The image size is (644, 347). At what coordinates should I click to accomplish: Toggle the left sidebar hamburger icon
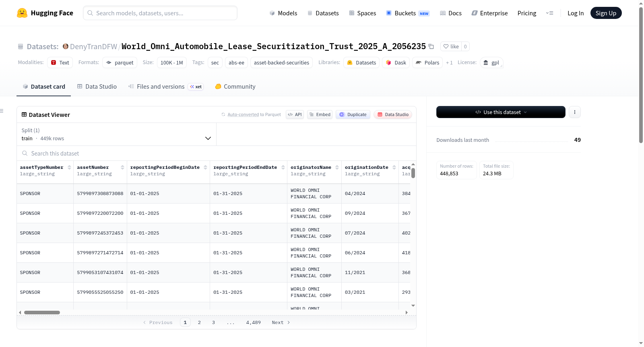click(2, 111)
